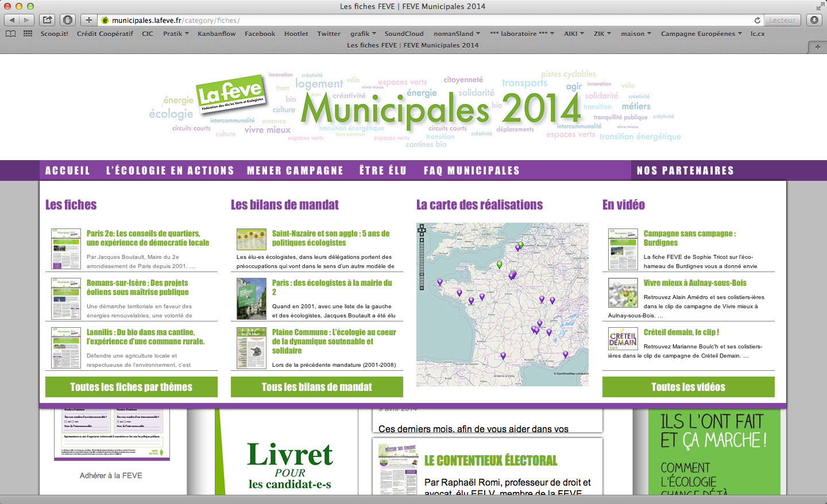Viewport: 827px width, 504px height.
Task: Click Adhérer à la FEVE link
Action: [111, 475]
